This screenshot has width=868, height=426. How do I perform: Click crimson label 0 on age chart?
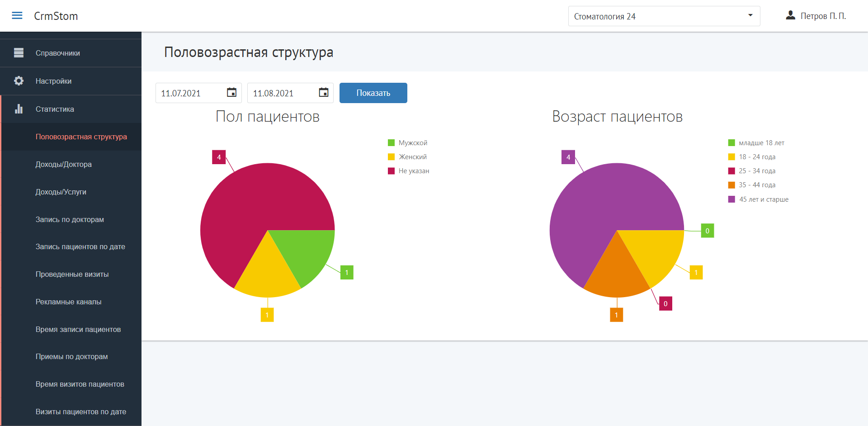point(665,303)
